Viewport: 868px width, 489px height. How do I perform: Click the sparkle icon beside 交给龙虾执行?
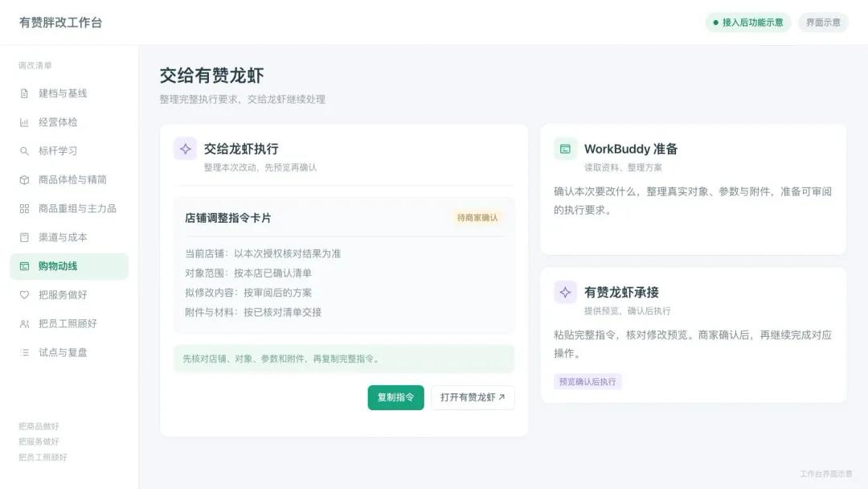186,149
